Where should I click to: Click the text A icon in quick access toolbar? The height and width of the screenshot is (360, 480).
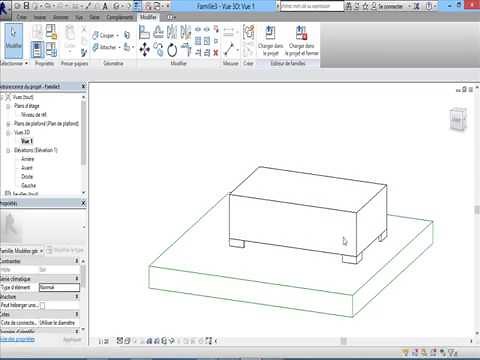point(105,6)
